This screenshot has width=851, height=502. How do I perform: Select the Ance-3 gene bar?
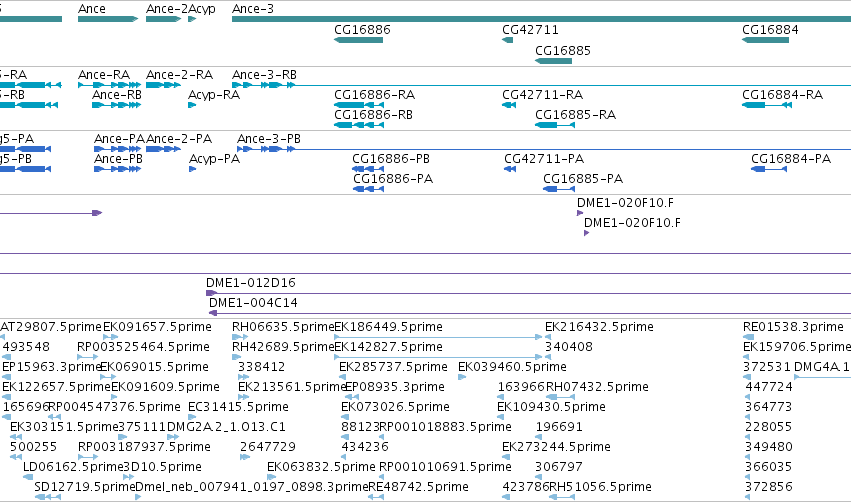coord(541,19)
